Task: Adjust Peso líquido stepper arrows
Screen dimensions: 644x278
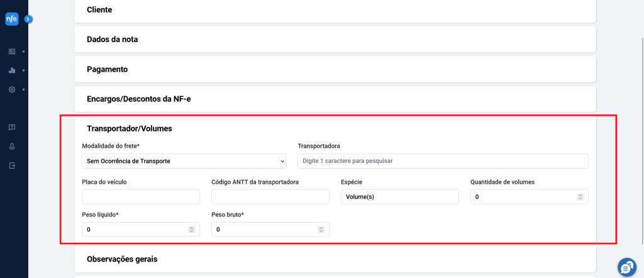Action: pyautogui.click(x=191, y=230)
